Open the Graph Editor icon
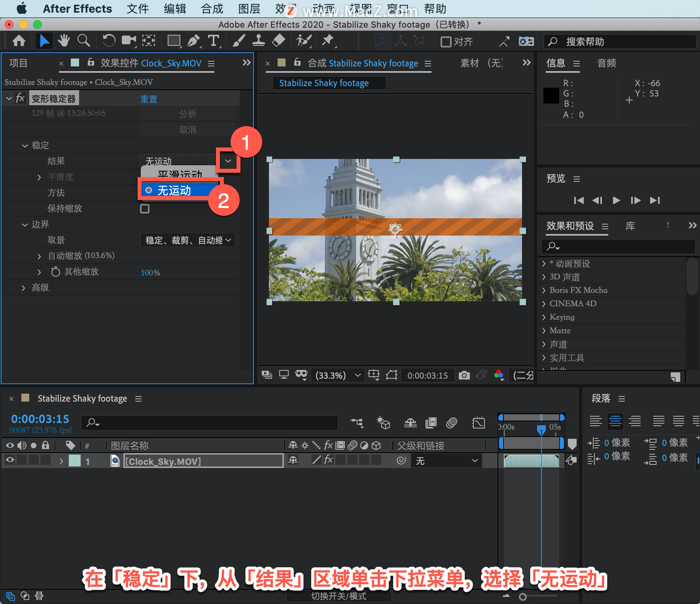 (x=479, y=423)
